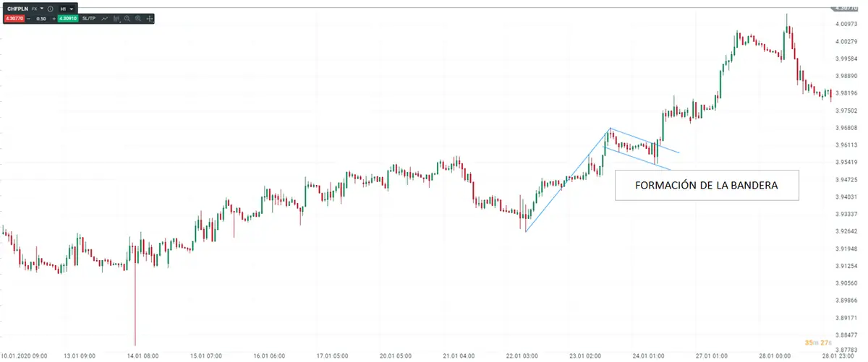Screen dimensions: 868x362
Task: Zoom out the chart with magnifier minus
Action: 127,18
